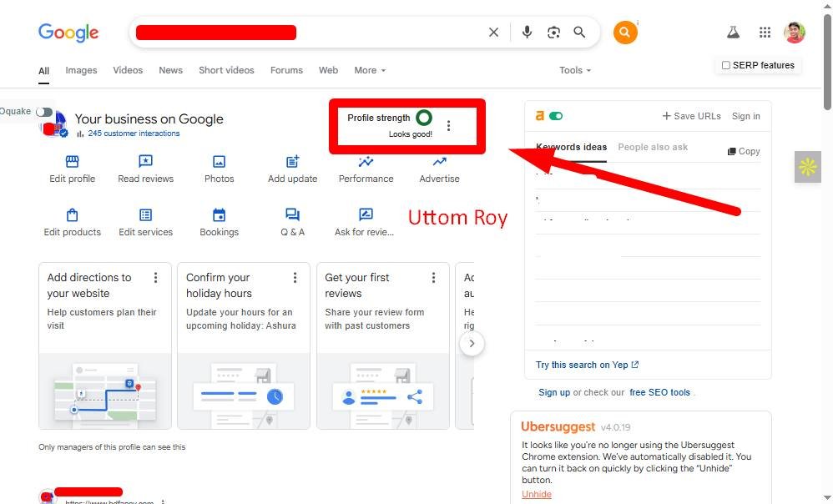Click the Add update icon
The image size is (833, 504).
(x=292, y=162)
